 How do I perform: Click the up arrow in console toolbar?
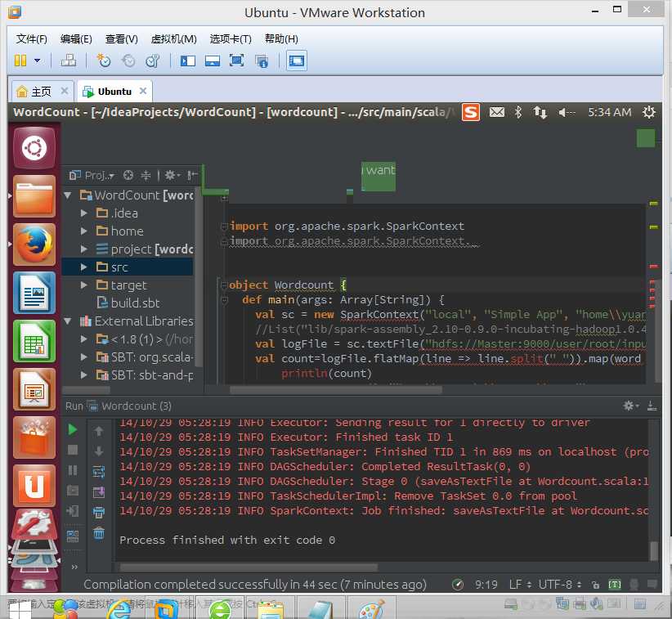point(99,431)
